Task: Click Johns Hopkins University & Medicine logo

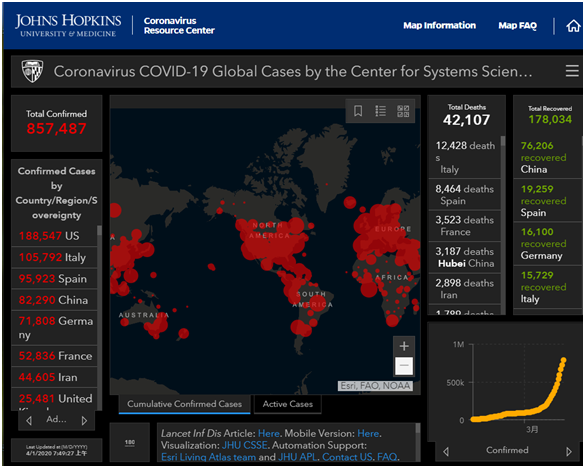Action: tap(68, 25)
